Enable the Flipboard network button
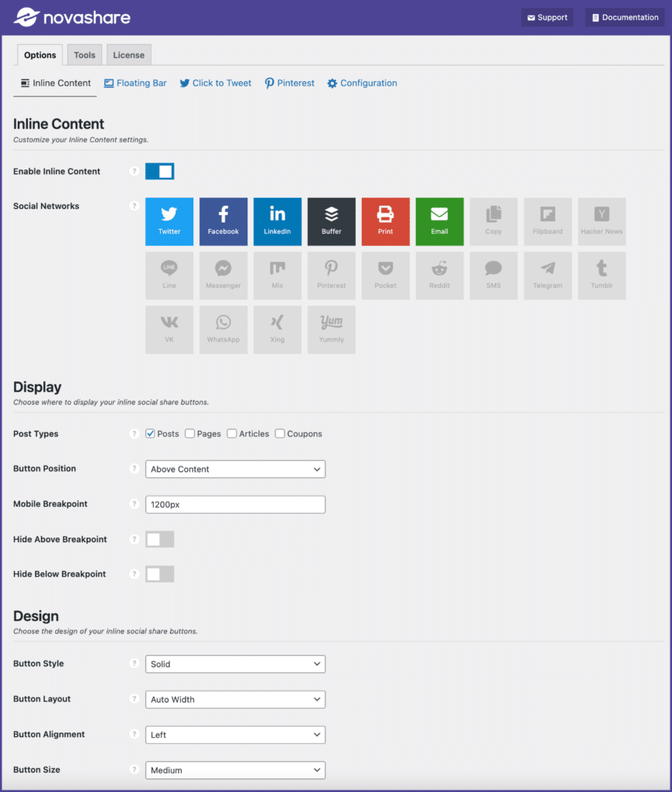Screen dimensions: 672x792 click(x=547, y=222)
